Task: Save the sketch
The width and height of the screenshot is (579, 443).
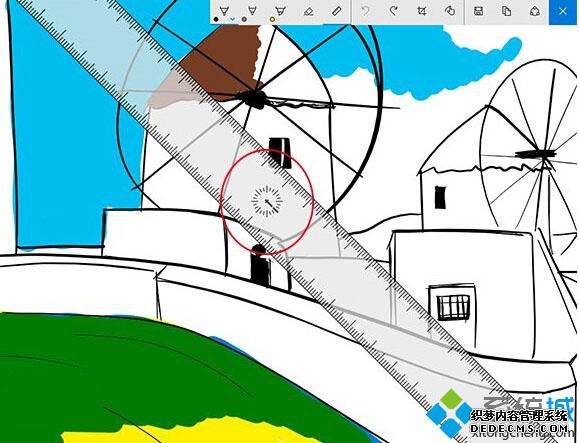Action: pyautogui.click(x=479, y=11)
